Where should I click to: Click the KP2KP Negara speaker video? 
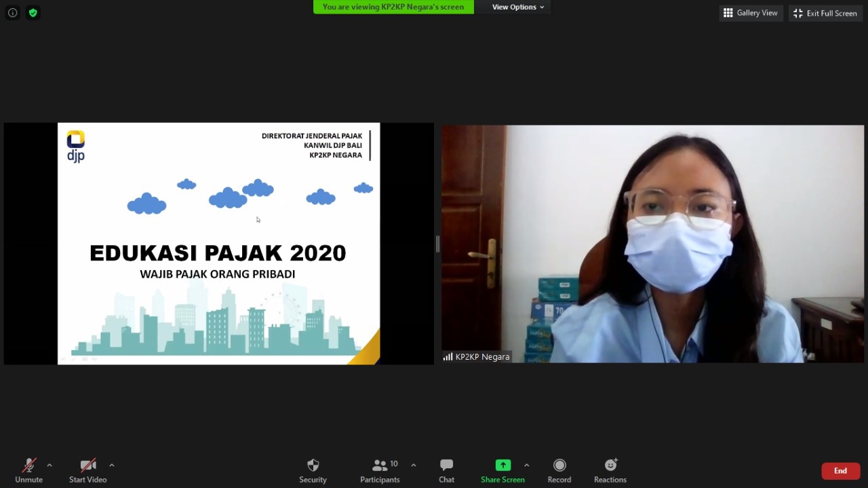tap(652, 244)
